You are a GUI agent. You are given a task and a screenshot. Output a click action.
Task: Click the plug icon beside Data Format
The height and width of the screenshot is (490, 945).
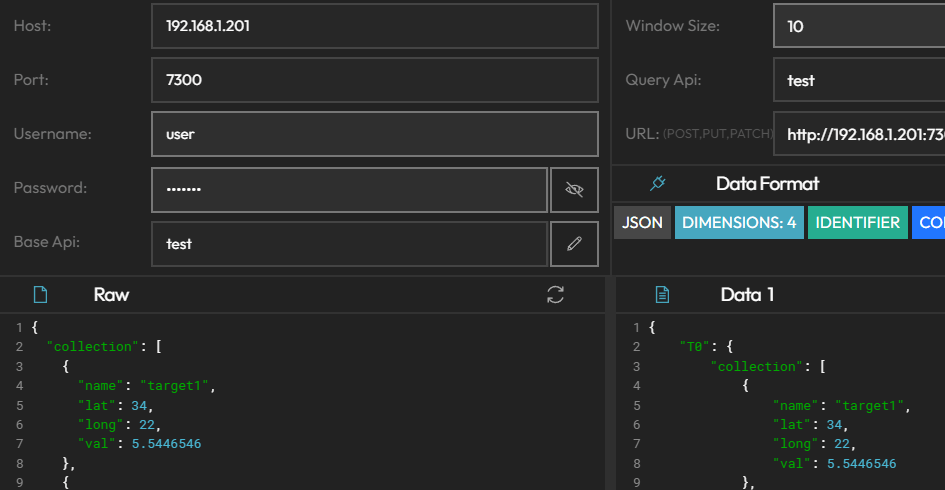(x=657, y=183)
